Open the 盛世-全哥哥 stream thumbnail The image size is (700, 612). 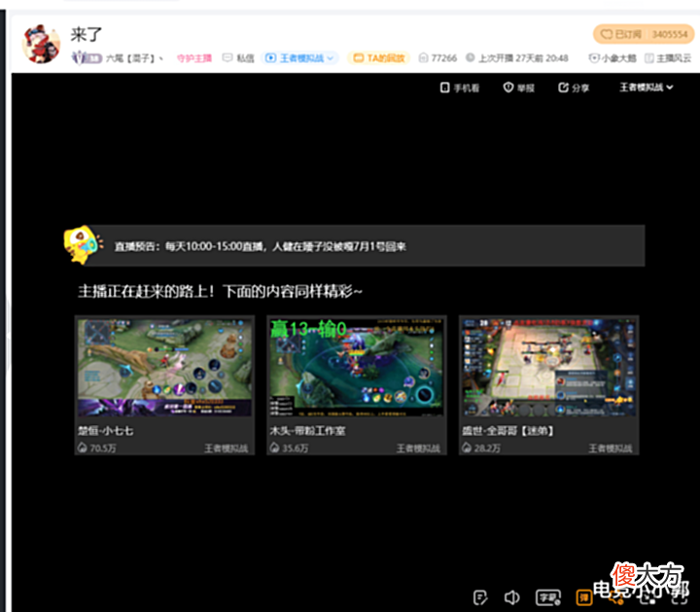pos(548,367)
